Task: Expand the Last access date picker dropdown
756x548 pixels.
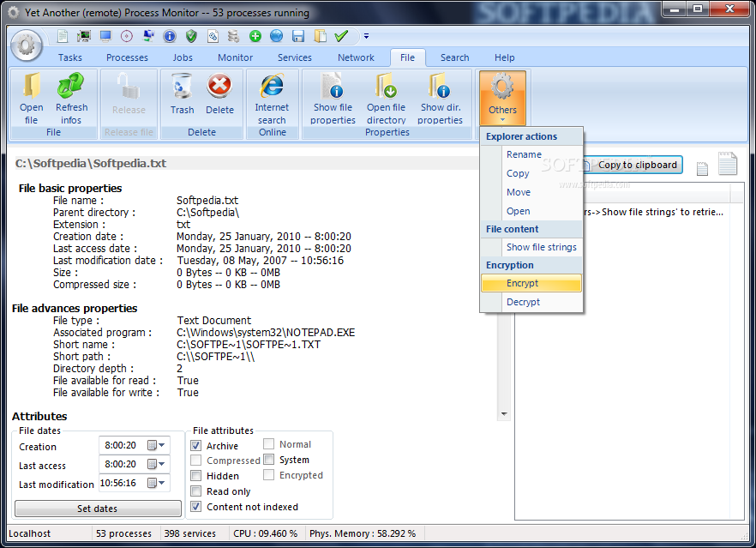Action: click(157, 464)
